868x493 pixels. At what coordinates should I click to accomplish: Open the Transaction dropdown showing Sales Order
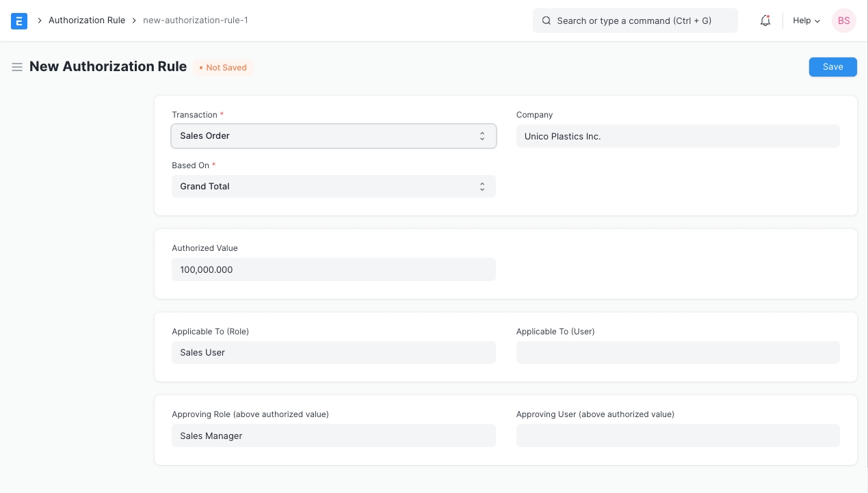click(x=333, y=136)
